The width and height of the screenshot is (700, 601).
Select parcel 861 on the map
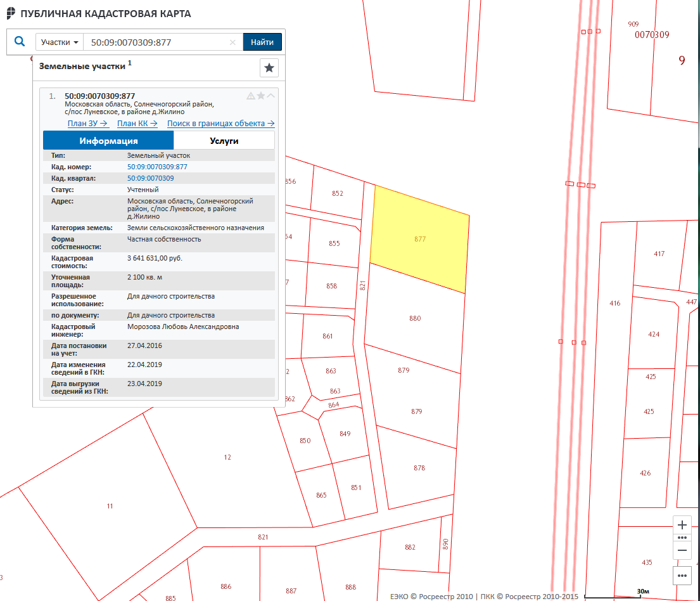pyautogui.click(x=328, y=336)
